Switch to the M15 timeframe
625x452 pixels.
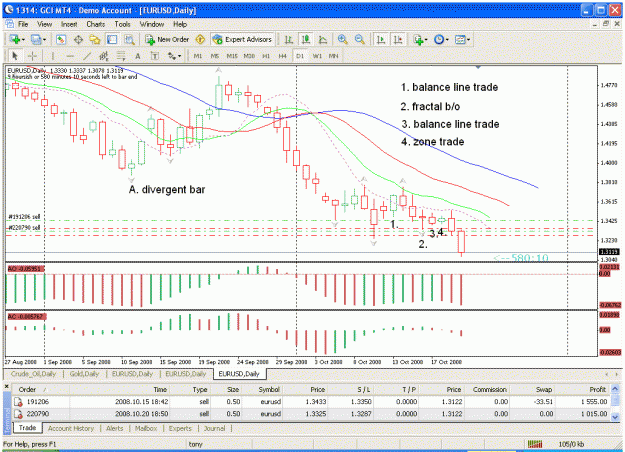point(232,56)
